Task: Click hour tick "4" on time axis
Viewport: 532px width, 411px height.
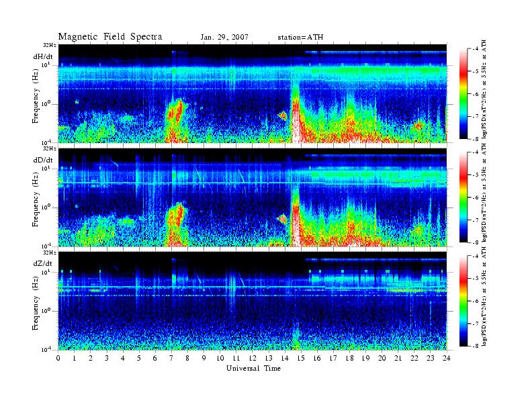Action: point(123,358)
